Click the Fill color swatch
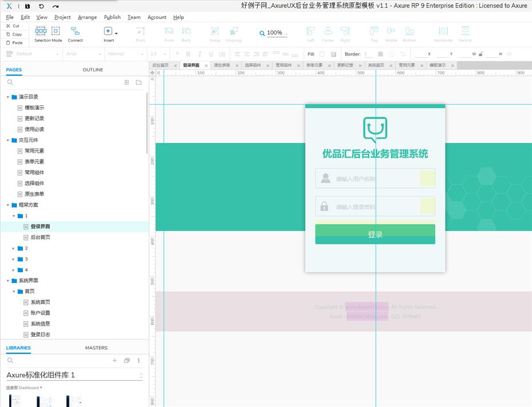The image size is (532, 407). pos(322,54)
